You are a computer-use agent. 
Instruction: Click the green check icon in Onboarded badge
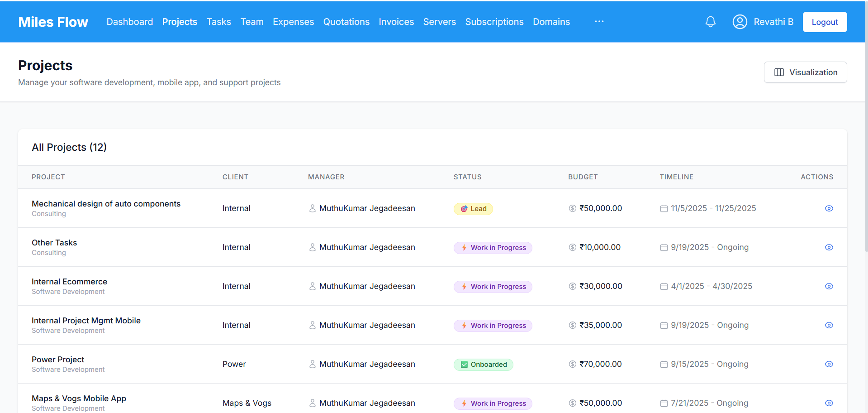(464, 364)
